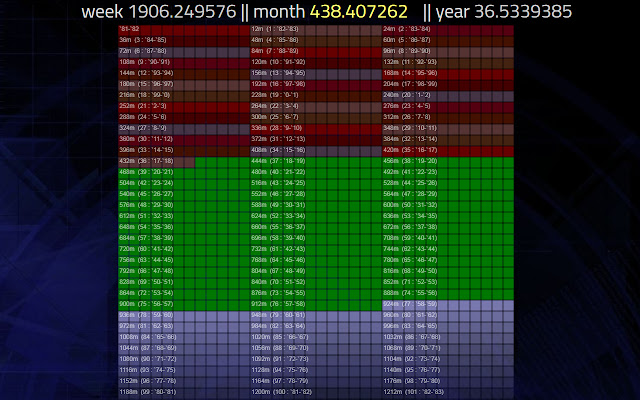The width and height of the screenshot is (640, 400).
Task: Select the 1212m (101 : '82-'83) cell
Action: (x=448, y=394)
